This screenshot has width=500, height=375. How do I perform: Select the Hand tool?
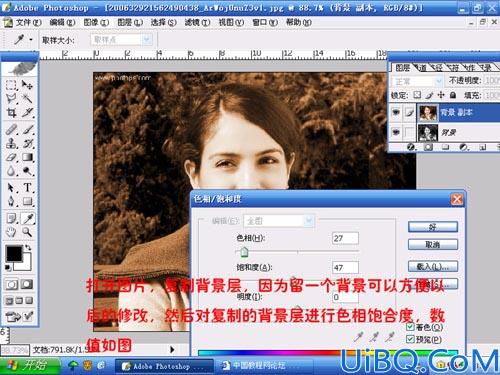pos(12,232)
